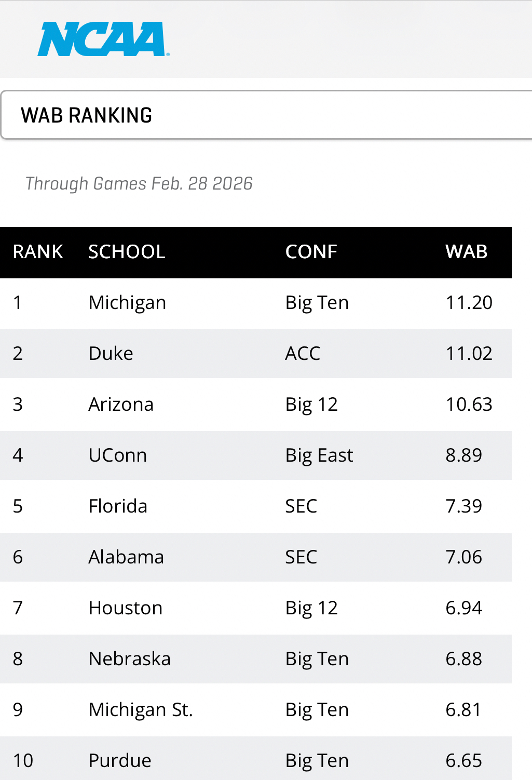Click the CONF column header
The height and width of the screenshot is (780, 532).
(x=311, y=252)
